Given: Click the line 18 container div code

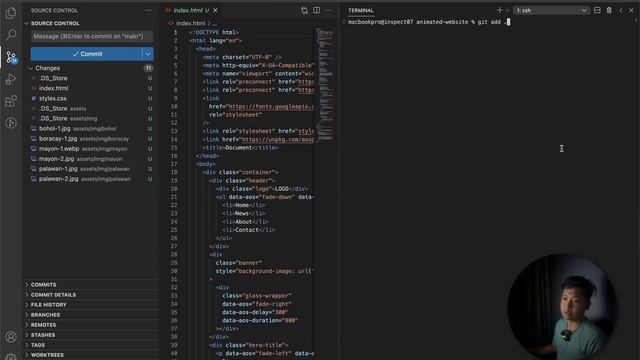Looking at the screenshot, I should pos(240,172).
